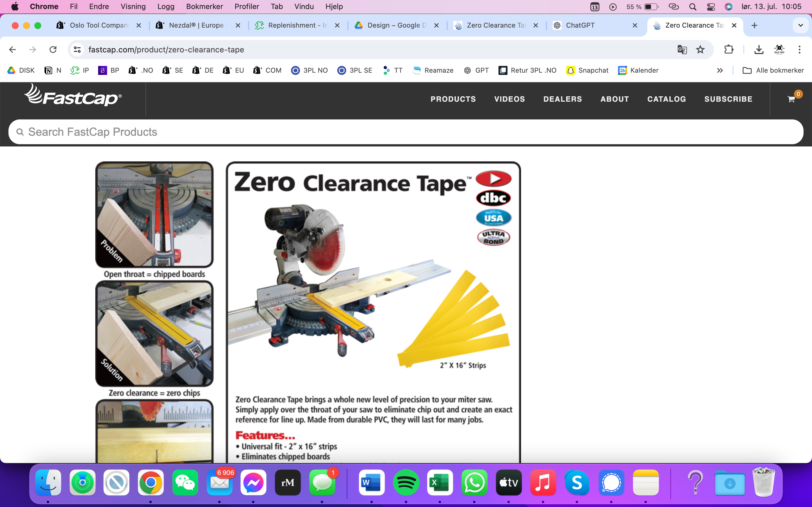
Task: Open Chrome three-dot menu
Action: coord(799,50)
